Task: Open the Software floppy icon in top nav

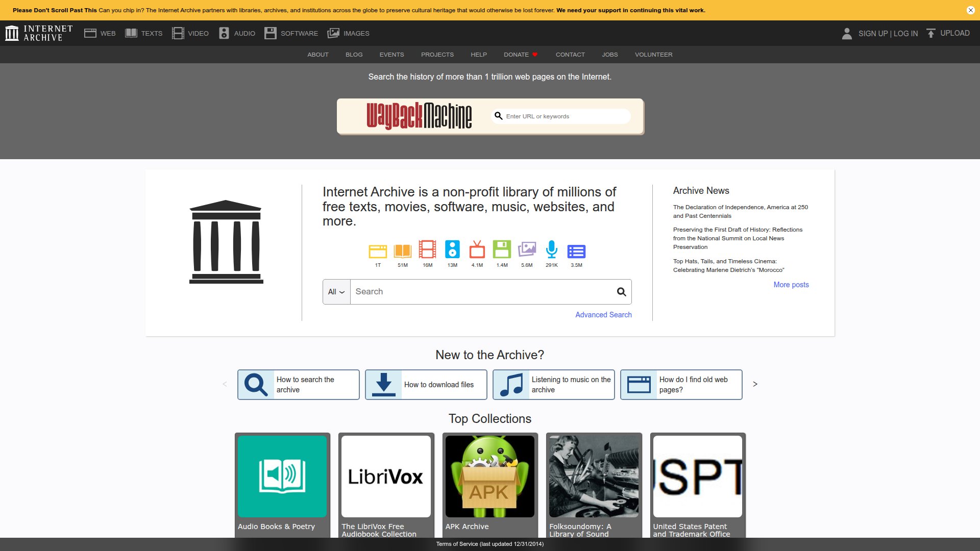Action: point(271,33)
